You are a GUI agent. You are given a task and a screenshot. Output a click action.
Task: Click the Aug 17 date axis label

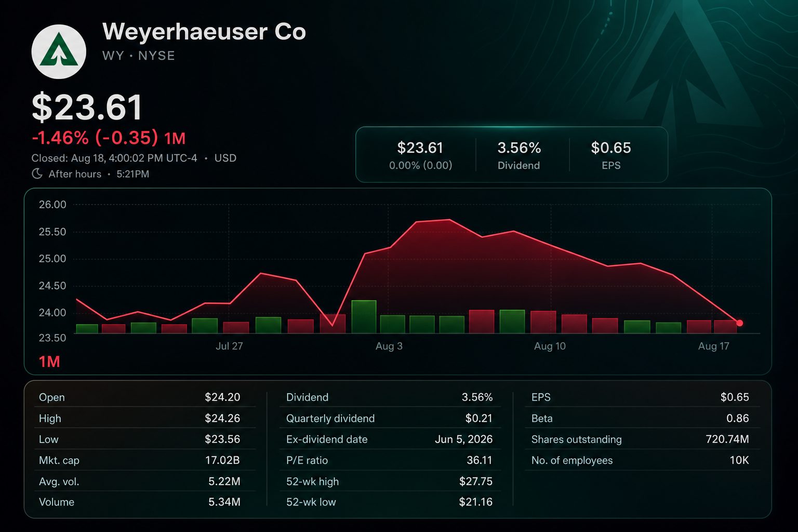[x=714, y=346]
